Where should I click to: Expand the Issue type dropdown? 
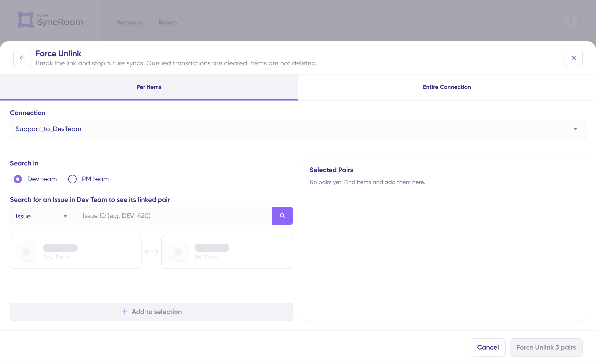[43, 216]
